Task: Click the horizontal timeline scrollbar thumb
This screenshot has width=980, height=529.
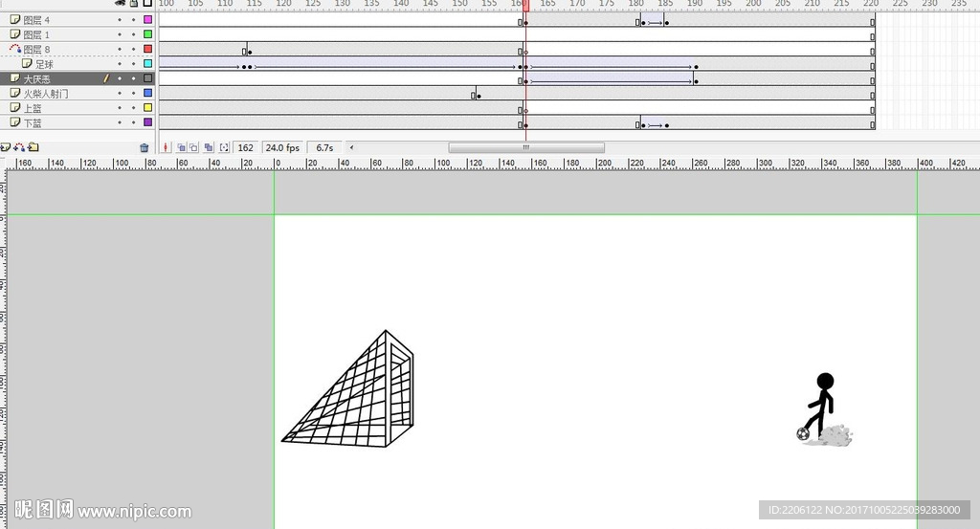Action: tap(526, 148)
